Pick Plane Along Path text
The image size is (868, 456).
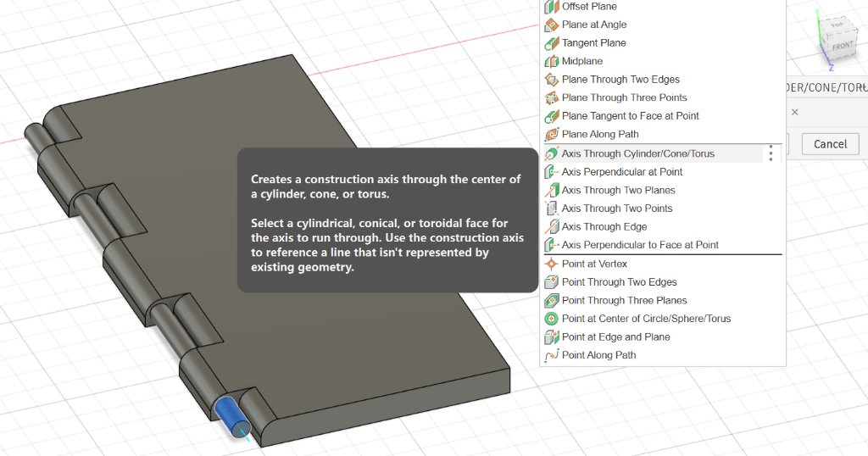click(x=601, y=135)
